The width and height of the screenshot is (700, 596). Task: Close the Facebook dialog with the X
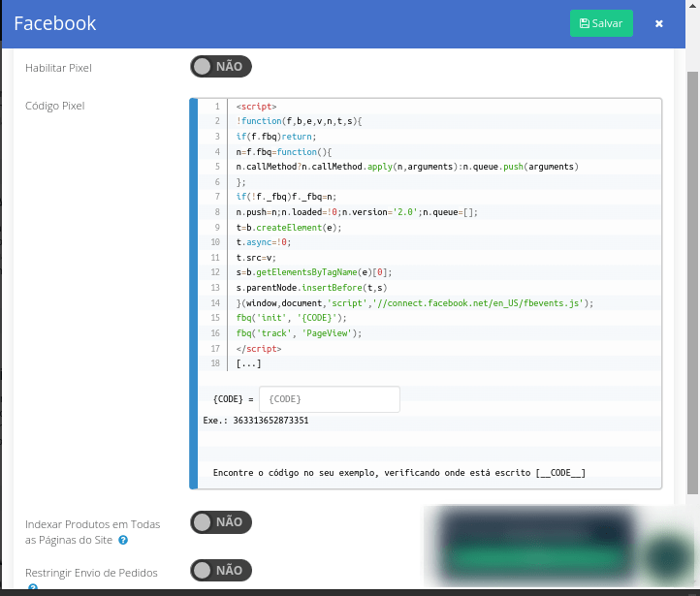pos(659,23)
